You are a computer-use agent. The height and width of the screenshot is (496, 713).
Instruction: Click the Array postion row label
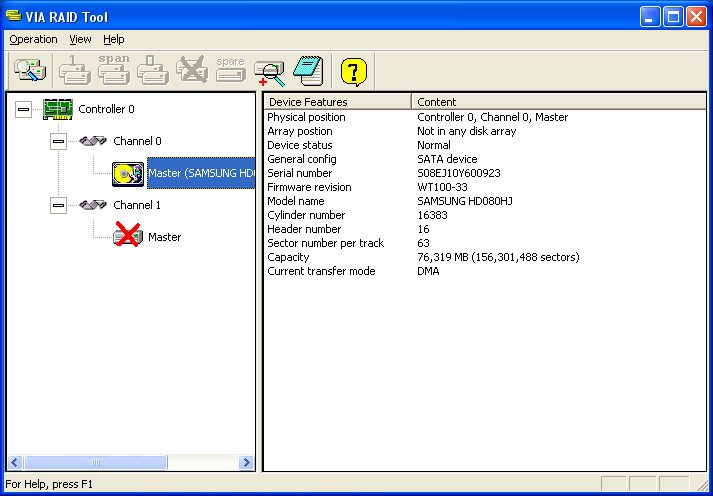[300, 131]
